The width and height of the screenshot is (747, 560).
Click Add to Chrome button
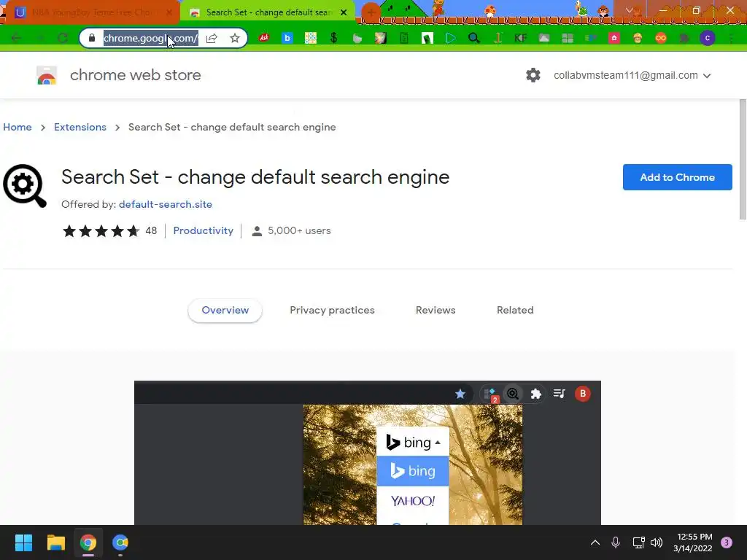click(677, 177)
